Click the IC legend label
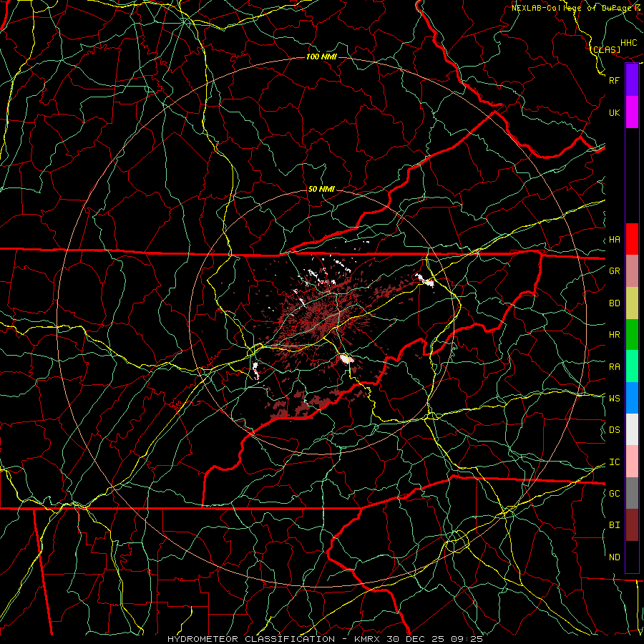The width and height of the screenshot is (644, 644). coord(615,462)
